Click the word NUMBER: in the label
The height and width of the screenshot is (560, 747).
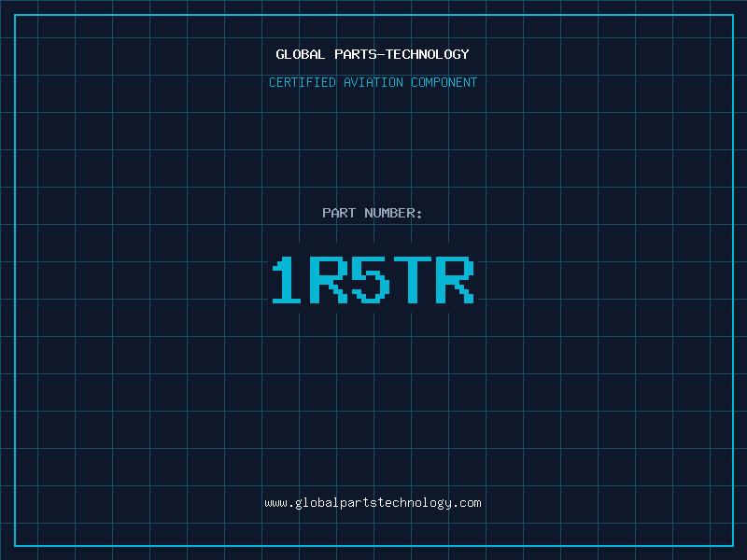(394, 214)
